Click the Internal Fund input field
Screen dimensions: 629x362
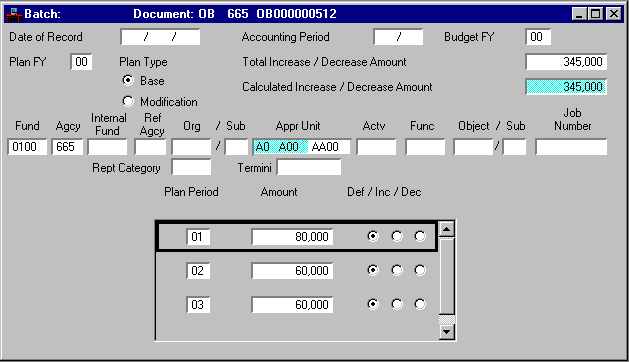coord(108,147)
